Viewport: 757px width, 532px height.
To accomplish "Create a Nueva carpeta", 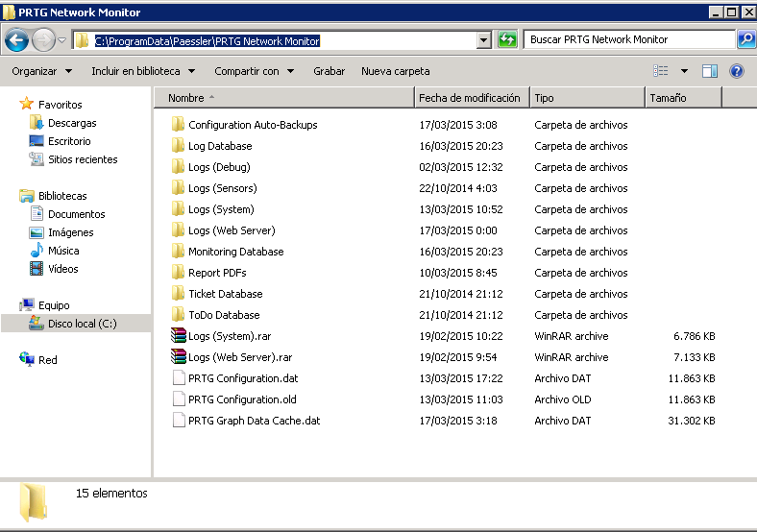I will coord(396,71).
